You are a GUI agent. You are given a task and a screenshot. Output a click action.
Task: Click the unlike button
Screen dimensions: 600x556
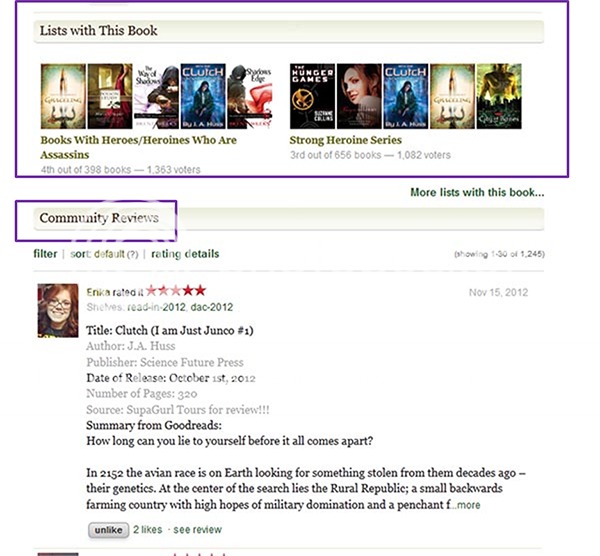tap(108, 530)
